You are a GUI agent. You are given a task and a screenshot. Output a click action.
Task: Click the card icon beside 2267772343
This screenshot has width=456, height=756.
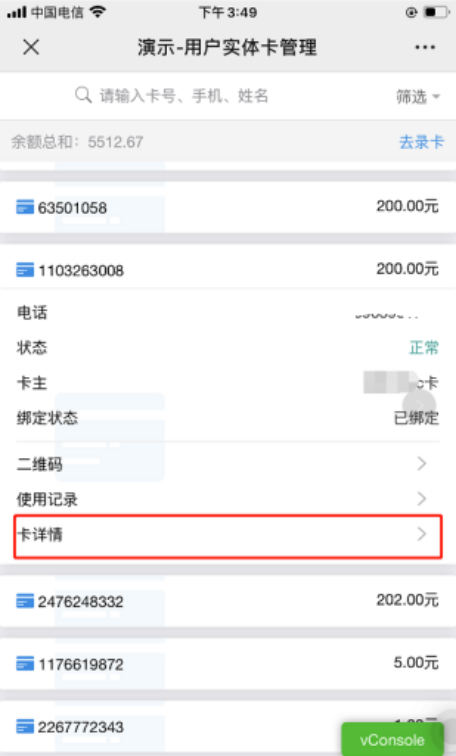[x=25, y=727]
